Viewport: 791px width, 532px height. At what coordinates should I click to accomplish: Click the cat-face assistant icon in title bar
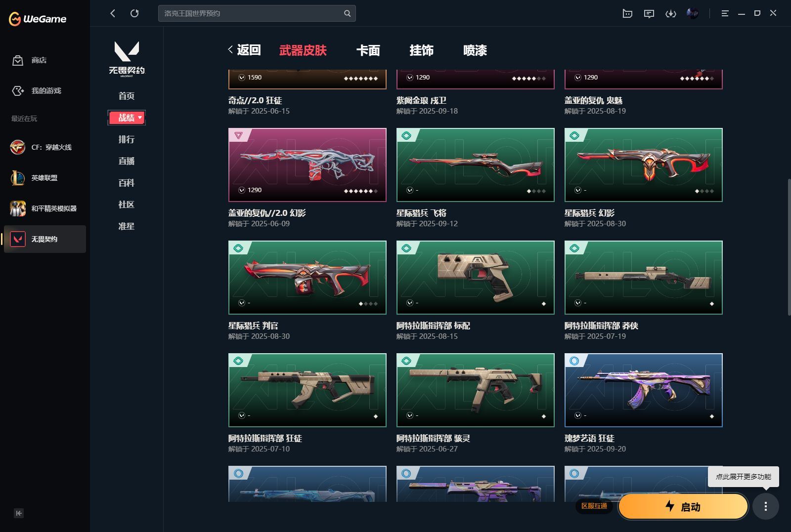click(x=627, y=13)
